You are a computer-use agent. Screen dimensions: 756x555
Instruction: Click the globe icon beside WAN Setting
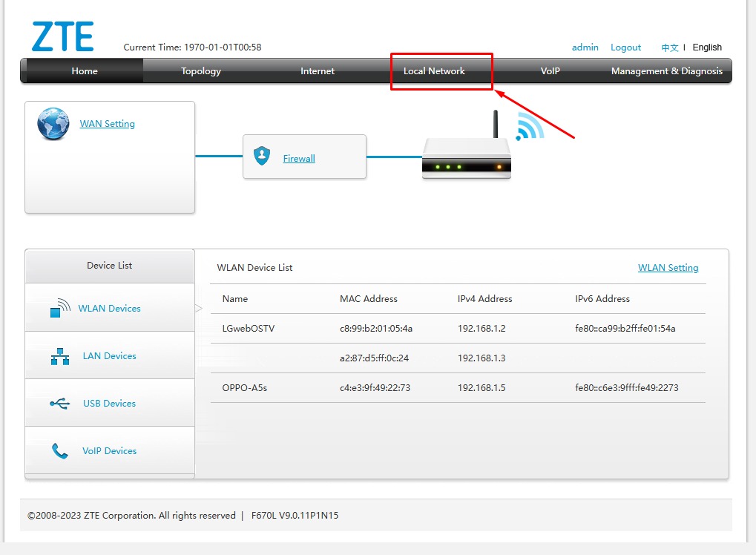pyautogui.click(x=53, y=123)
